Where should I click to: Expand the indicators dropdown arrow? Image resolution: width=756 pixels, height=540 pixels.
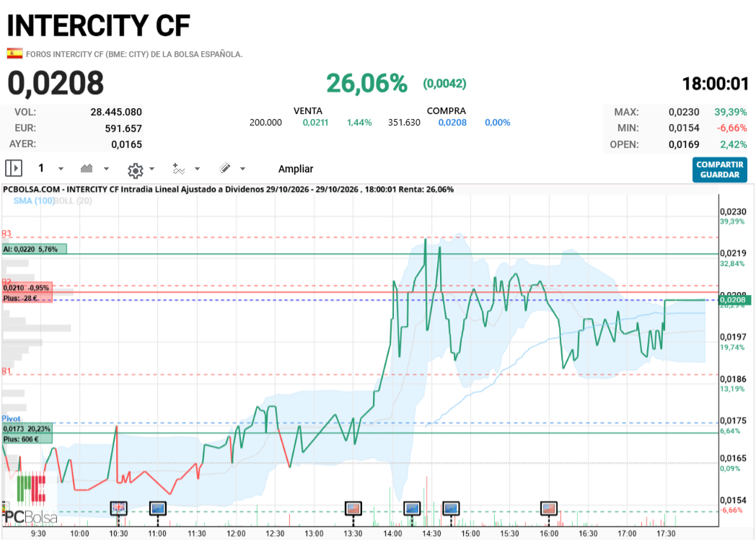(197, 169)
